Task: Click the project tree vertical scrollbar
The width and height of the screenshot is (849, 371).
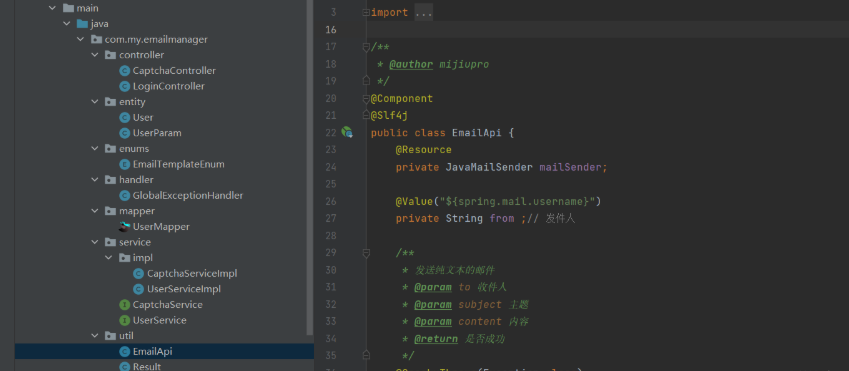Action: pos(310,167)
